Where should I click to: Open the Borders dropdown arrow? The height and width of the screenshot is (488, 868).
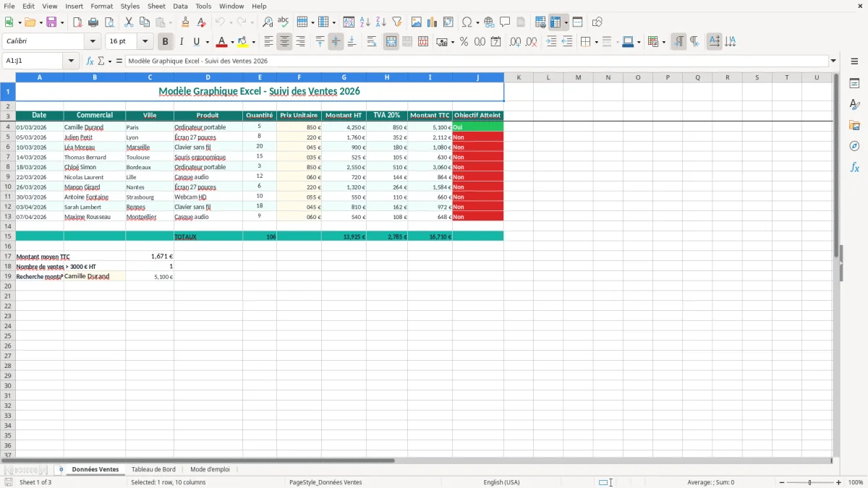596,42
